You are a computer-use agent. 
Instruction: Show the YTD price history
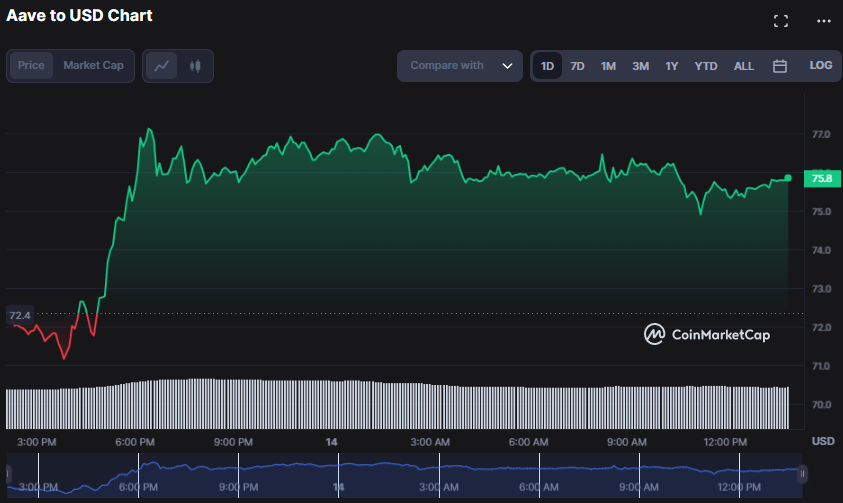tap(706, 66)
